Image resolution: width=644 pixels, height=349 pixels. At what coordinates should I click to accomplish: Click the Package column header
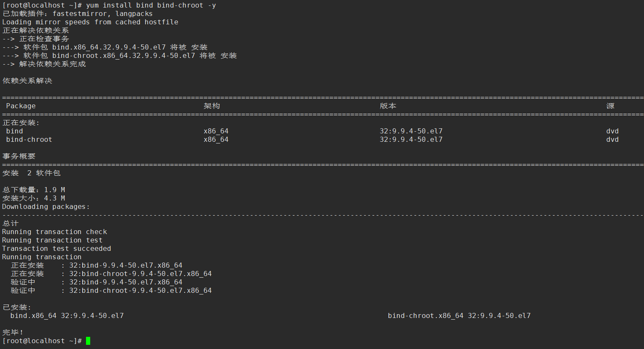click(21, 106)
